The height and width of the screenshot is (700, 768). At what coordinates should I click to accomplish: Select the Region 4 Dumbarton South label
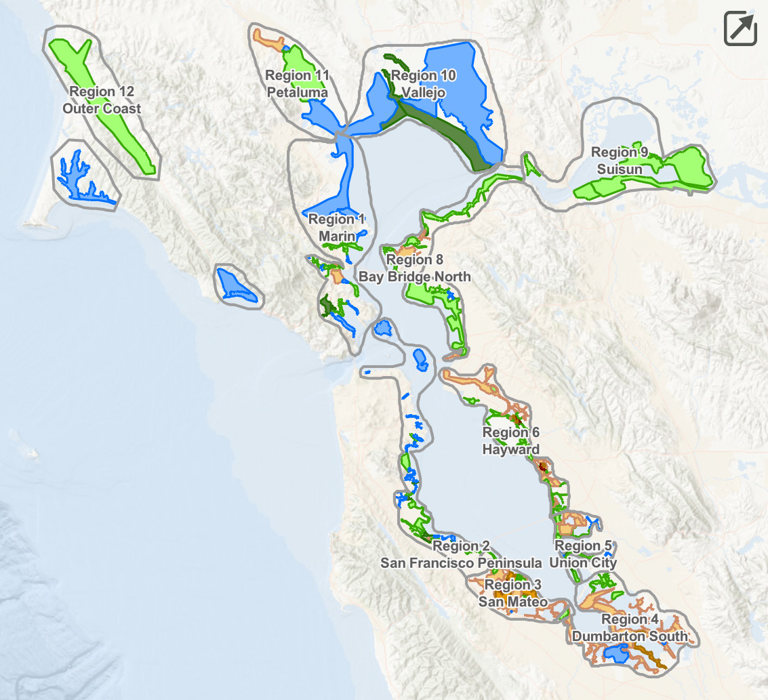click(x=630, y=628)
